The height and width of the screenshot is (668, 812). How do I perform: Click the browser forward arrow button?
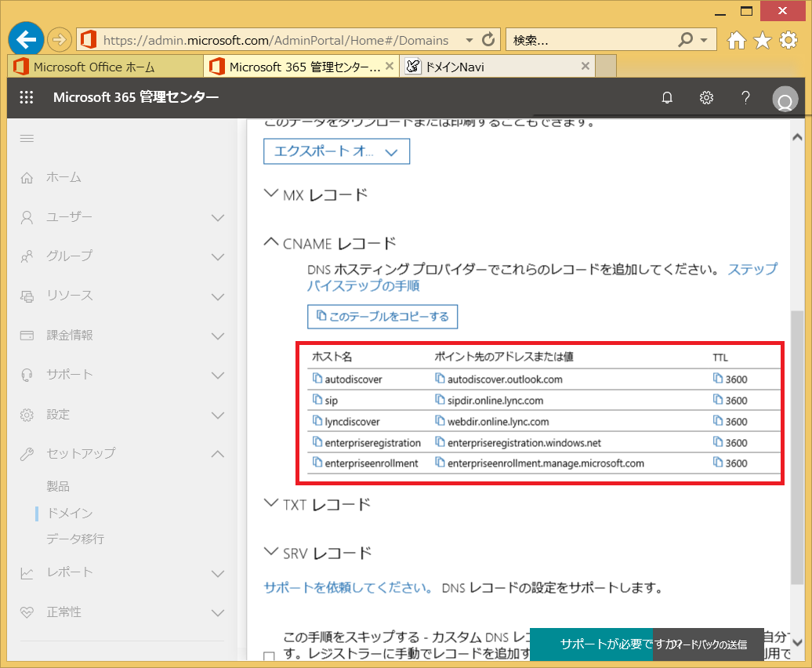click(59, 39)
